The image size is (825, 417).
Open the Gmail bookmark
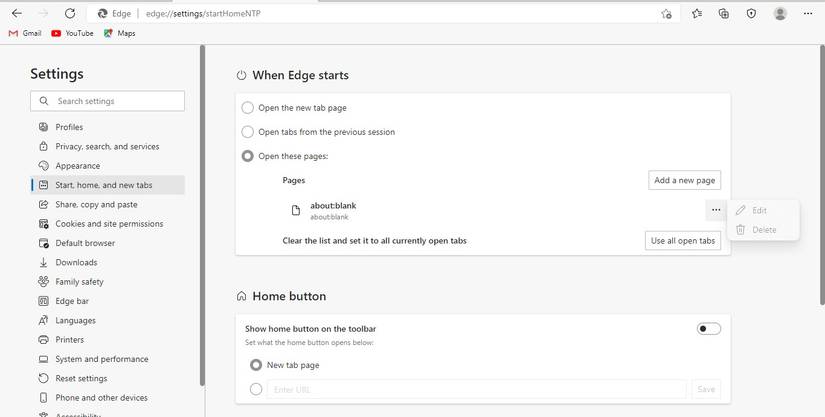point(25,33)
